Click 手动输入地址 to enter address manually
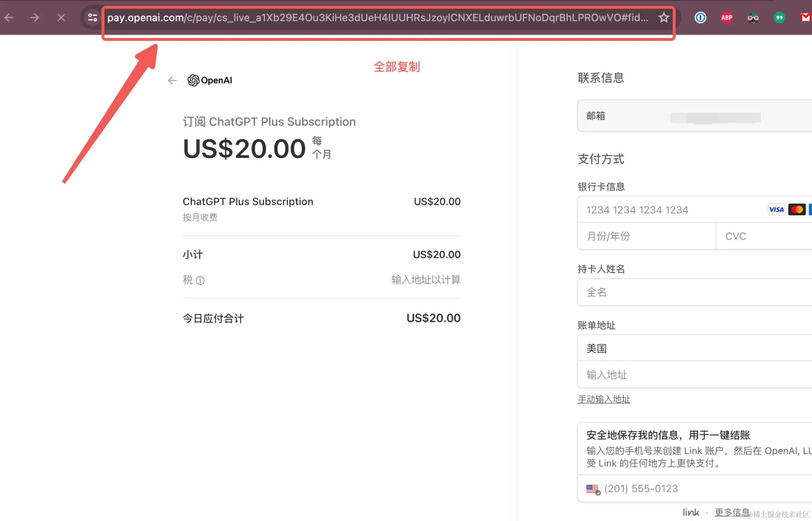Image resolution: width=812 pixels, height=521 pixels. [604, 399]
